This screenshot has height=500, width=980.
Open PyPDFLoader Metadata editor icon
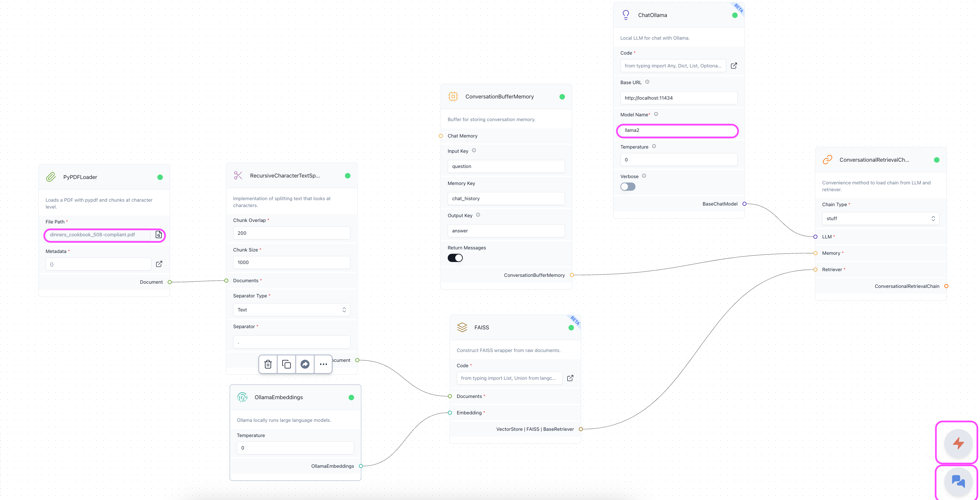159,264
